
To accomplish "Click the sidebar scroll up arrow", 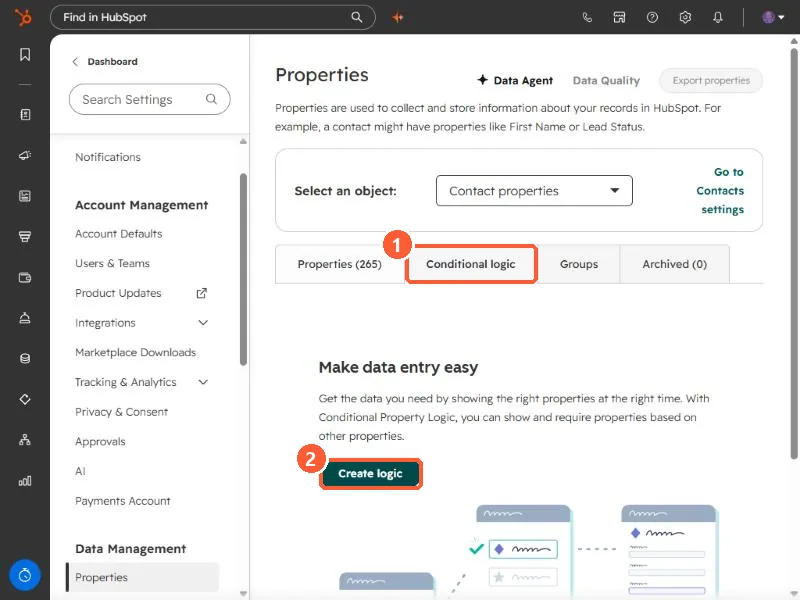I will (x=243, y=141).
